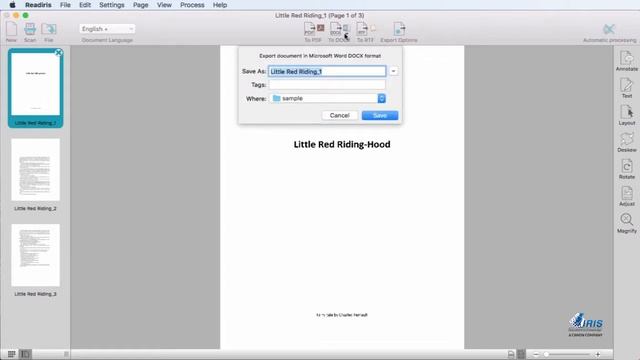The height and width of the screenshot is (360, 640).
Task: Click the New document icon
Action: [x=11, y=29]
